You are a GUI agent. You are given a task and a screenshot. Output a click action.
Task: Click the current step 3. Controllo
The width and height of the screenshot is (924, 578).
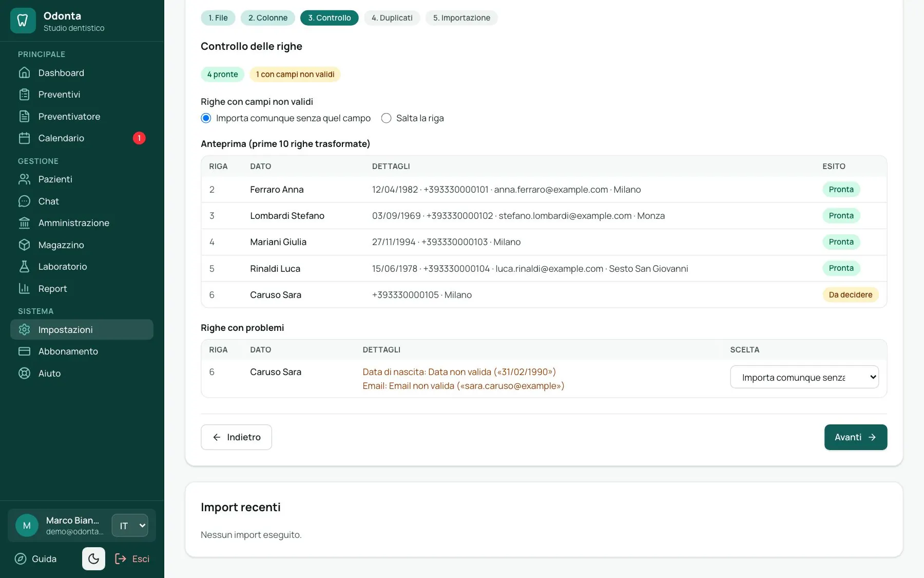(329, 18)
